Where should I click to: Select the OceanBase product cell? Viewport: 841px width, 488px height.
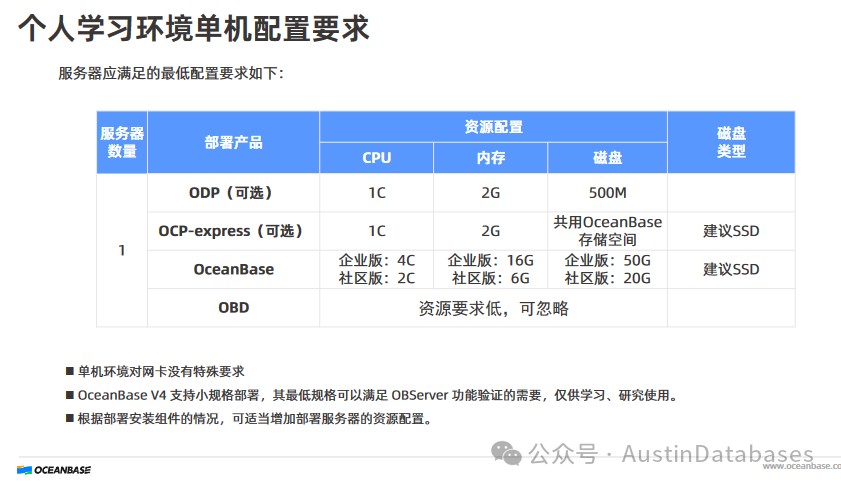click(x=233, y=269)
